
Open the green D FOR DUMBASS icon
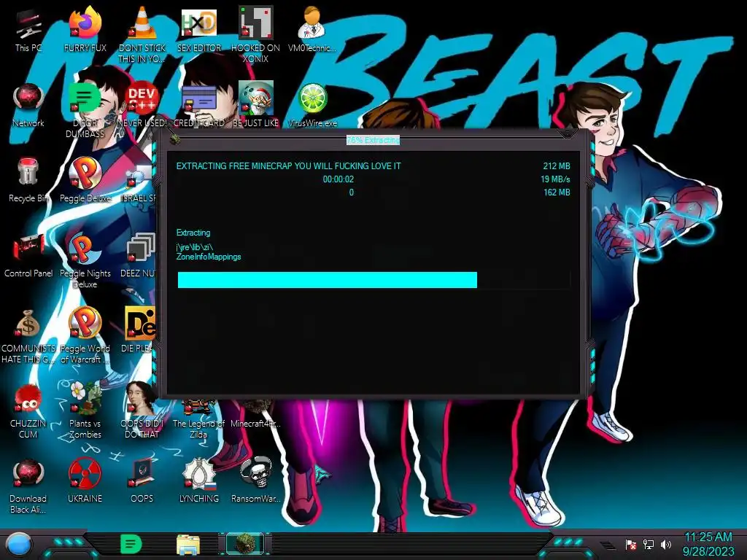pos(85,110)
